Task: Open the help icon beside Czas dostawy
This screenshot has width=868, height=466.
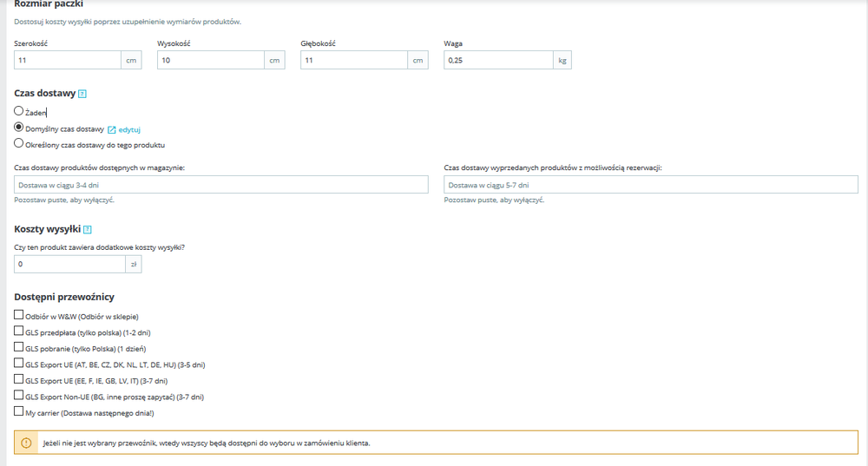Action: [82, 94]
